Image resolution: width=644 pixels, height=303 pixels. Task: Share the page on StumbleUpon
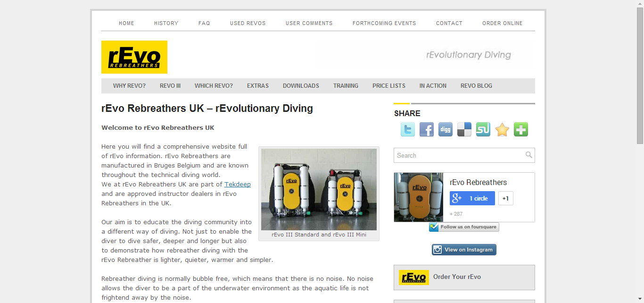(483, 129)
